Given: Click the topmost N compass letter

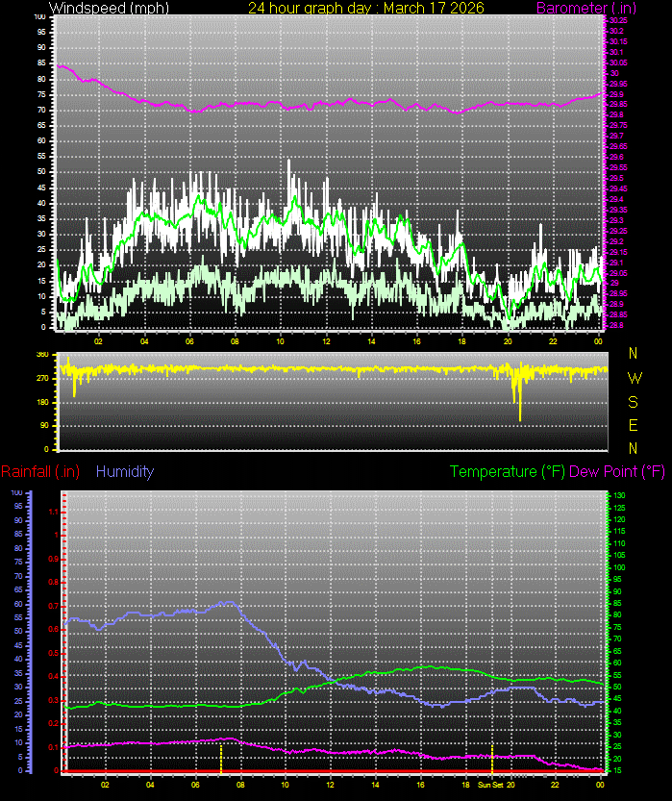Looking at the screenshot, I should [x=633, y=354].
